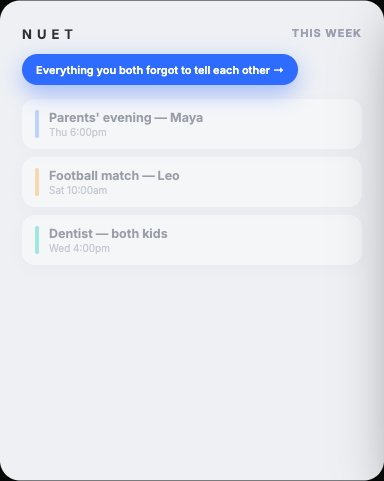The width and height of the screenshot is (384, 481).
Task: Select the Wed 4:00pm time text
Action: [79, 248]
